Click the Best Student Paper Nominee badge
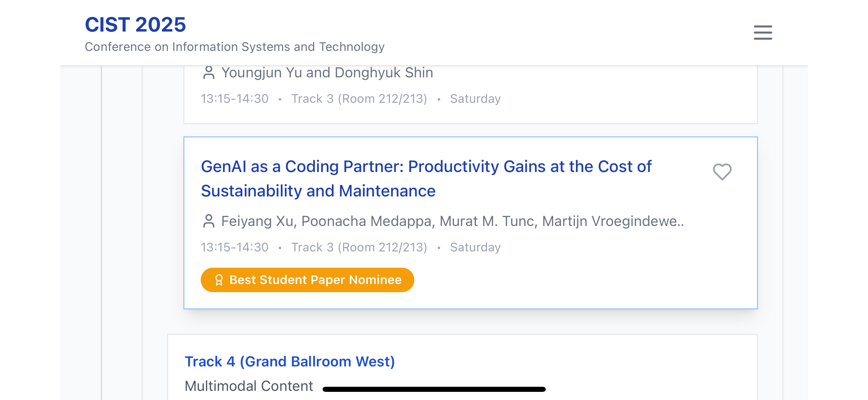 tap(307, 280)
